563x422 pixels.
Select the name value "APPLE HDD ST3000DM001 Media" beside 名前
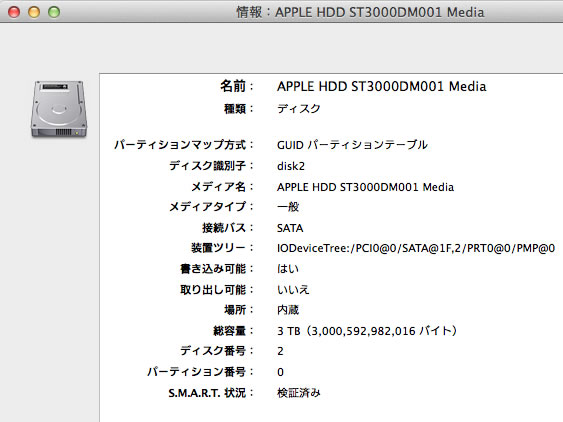(382, 87)
